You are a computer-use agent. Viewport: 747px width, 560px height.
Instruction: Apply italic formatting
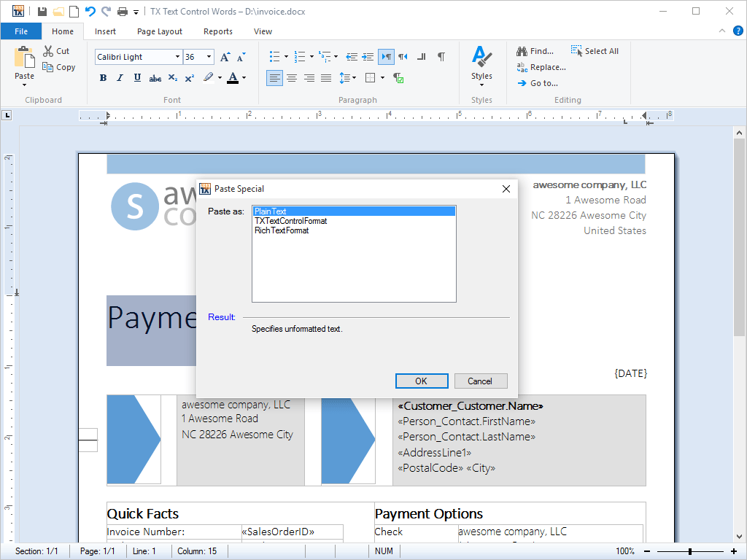(x=120, y=77)
